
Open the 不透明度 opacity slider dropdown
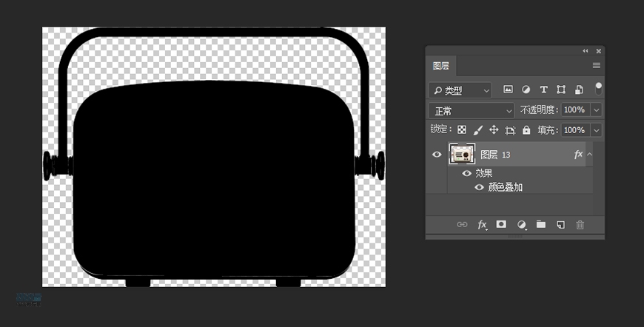tap(596, 110)
